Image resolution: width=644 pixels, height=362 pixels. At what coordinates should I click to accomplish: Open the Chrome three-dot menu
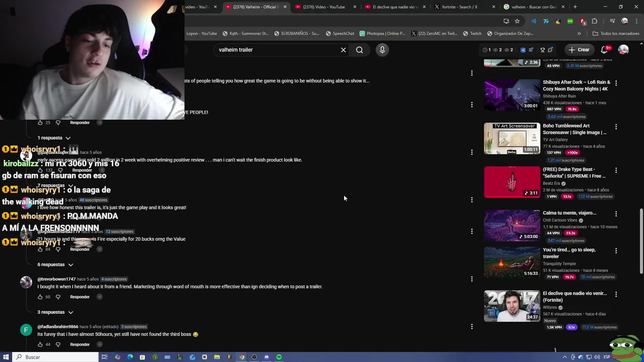(x=635, y=21)
